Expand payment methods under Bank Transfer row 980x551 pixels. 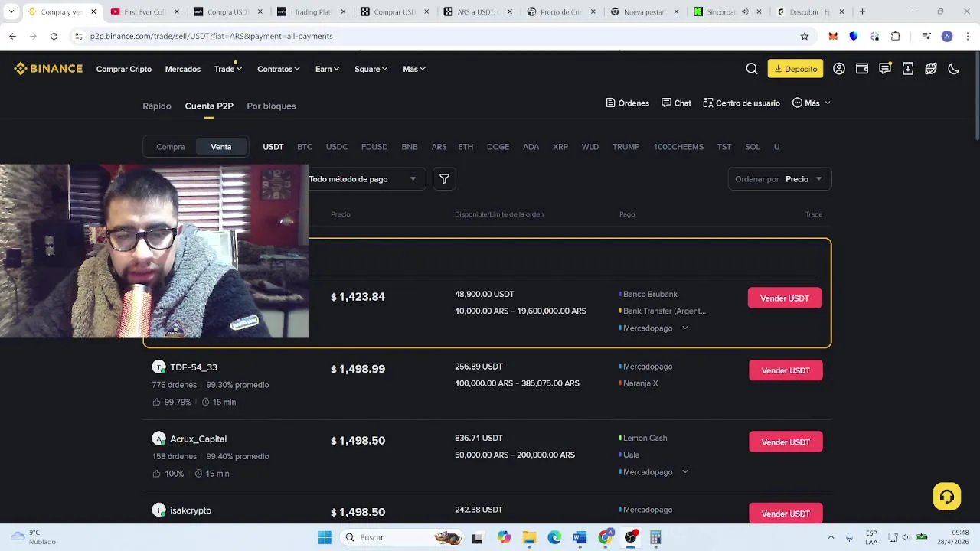pyautogui.click(x=685, y=328)
